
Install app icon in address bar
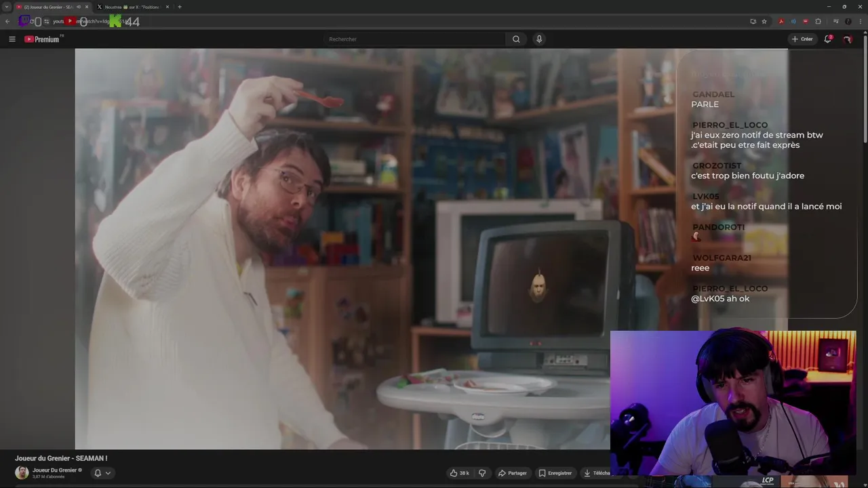pos(753,21)
